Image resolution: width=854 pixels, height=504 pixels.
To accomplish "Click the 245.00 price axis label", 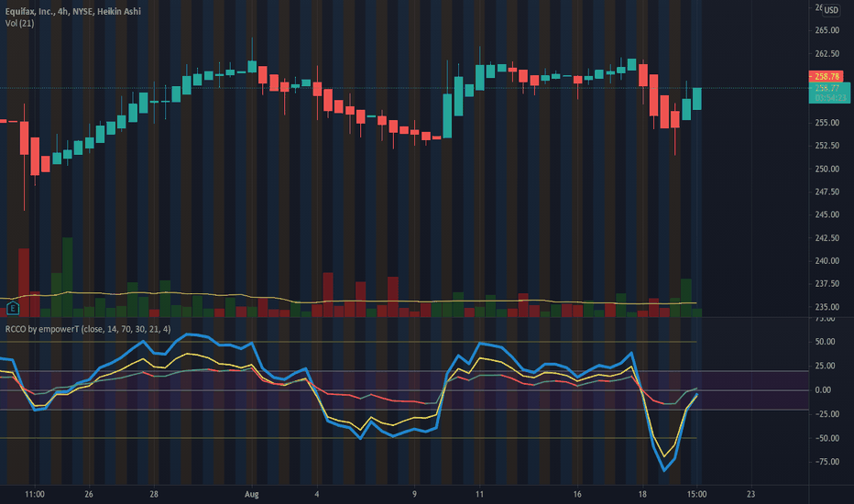I will tap(827, 214).
